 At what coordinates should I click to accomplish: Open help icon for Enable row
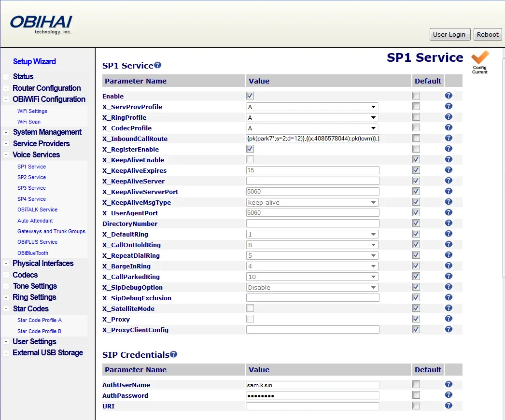(449, 96)
